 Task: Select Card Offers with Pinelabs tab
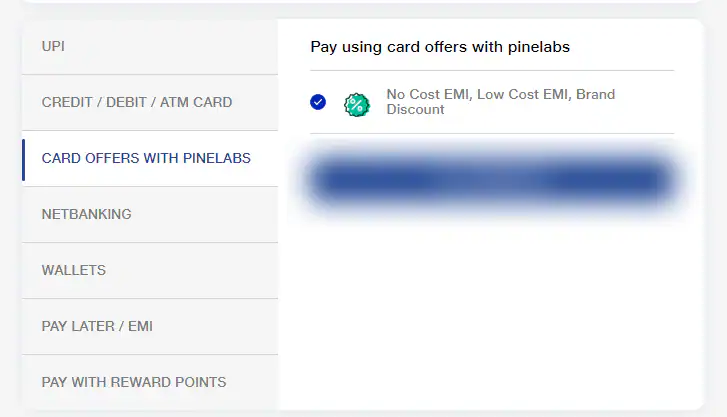[146, 158]
